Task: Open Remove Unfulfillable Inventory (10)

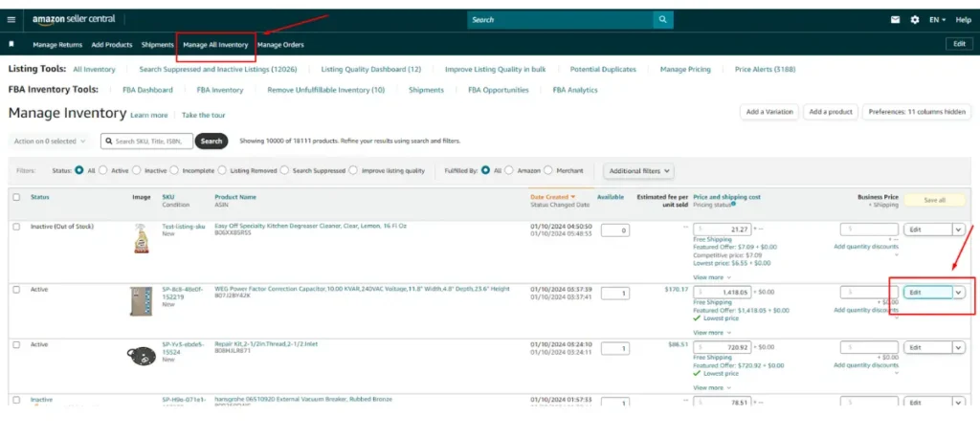Action: pos(326,90)
